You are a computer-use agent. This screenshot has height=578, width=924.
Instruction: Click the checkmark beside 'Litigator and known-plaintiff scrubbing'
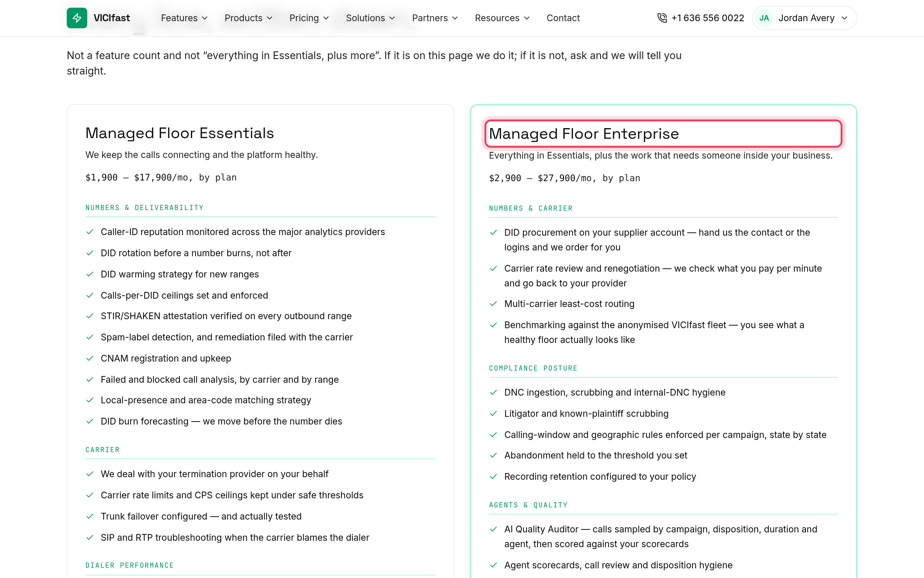pos(493,414)
